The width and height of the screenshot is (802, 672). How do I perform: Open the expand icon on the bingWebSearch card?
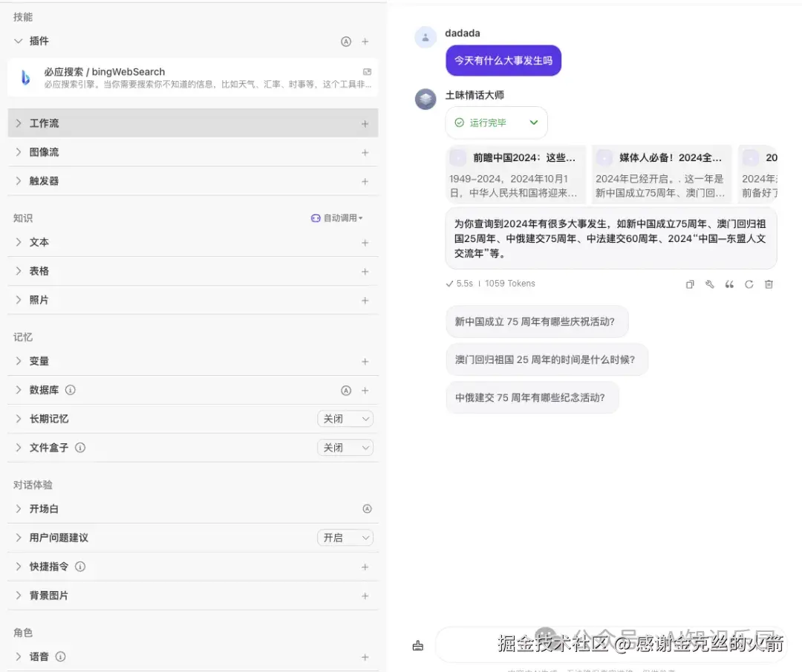pyautogui.click(x=367, y=71)
